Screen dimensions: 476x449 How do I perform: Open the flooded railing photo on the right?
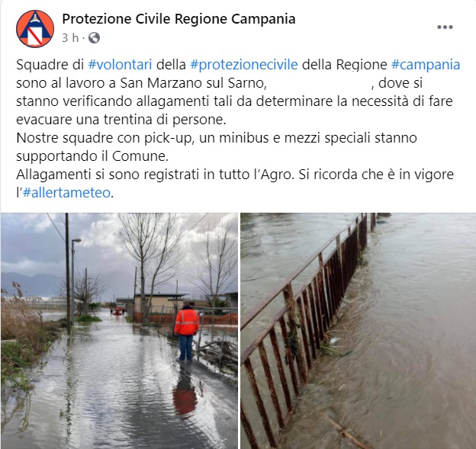click(359, 331)
